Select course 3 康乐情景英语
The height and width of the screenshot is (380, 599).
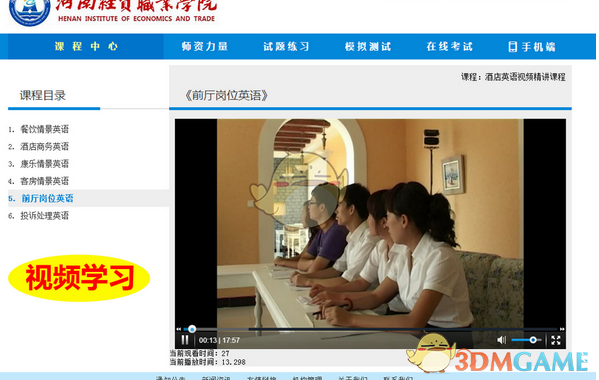point(44,164)
